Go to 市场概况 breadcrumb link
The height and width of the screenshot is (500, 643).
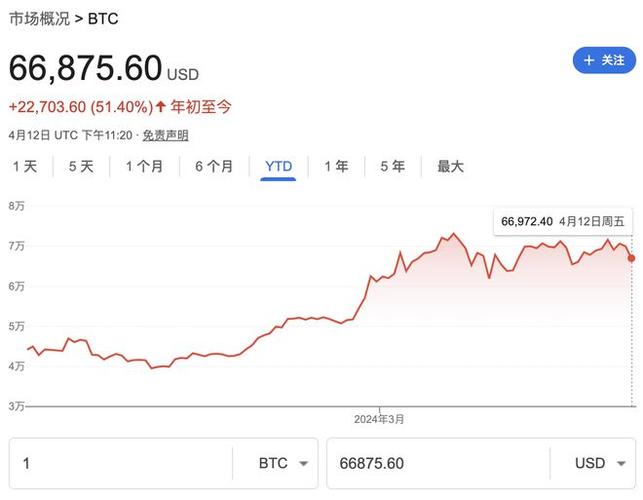tap(40, 18)
